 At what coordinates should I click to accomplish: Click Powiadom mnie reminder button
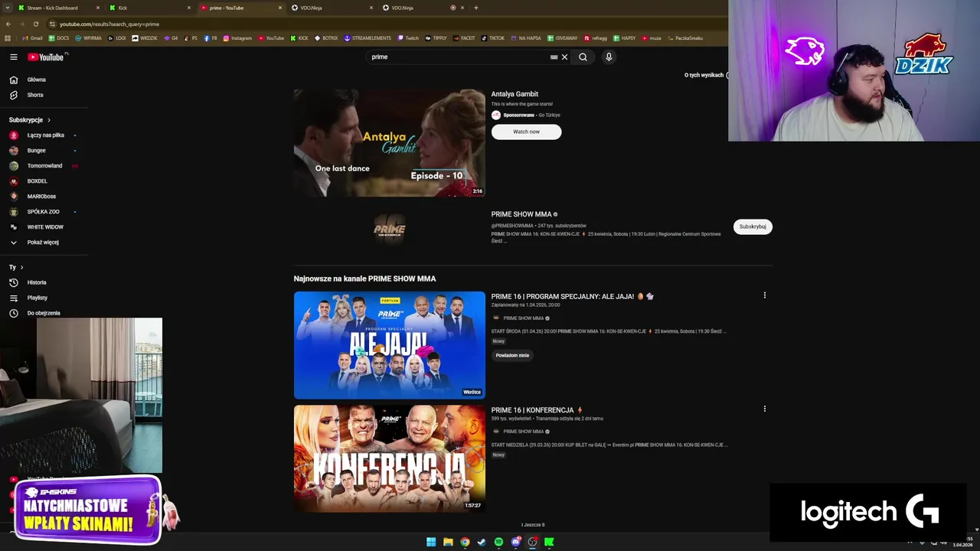512,355
